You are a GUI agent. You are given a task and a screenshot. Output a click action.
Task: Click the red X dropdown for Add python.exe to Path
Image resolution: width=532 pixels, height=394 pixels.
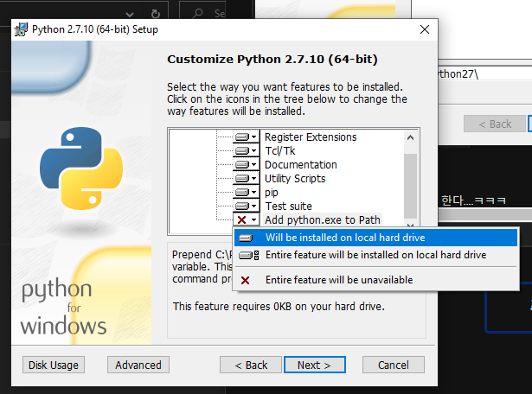(x=246, y=219)
